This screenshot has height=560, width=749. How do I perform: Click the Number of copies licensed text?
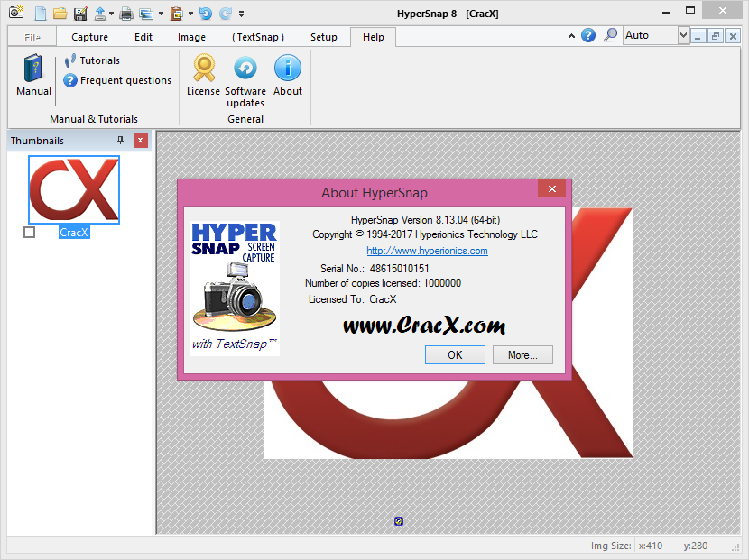(384, 283)
